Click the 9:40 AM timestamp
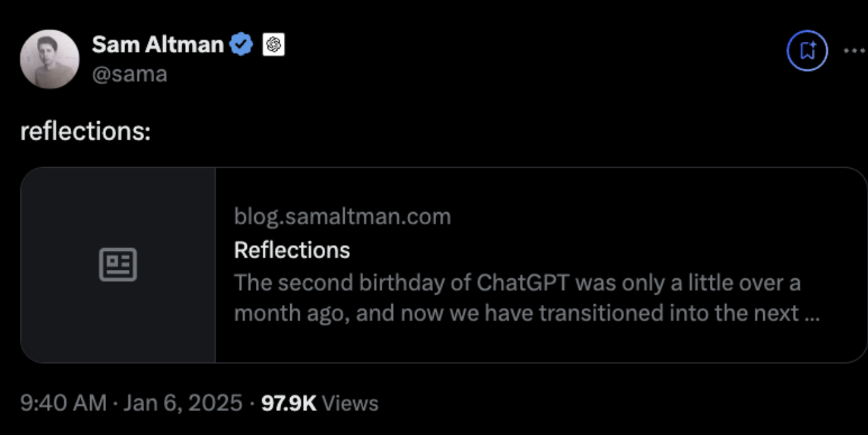 (63, 403)
